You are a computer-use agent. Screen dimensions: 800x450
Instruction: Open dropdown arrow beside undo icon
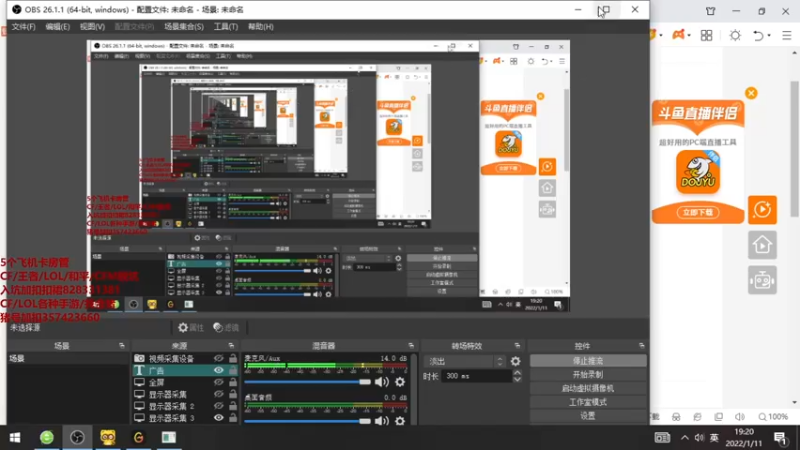click(768, 35)
